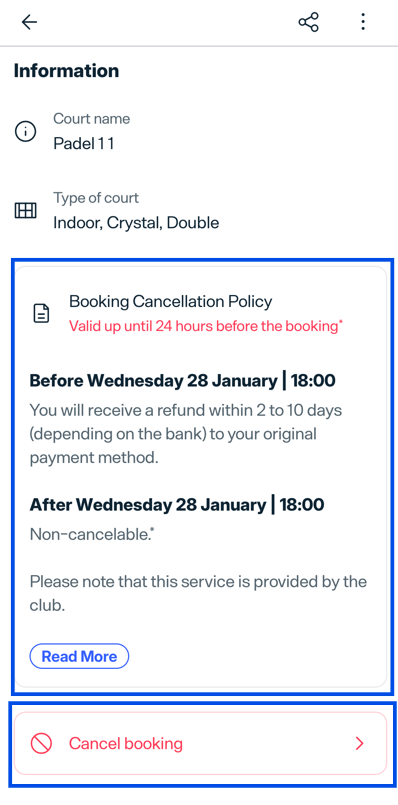Viewport: 398px width, 805px height.
Task: Click the Indoor, Crystal, Double court type
Action: coord(136,223)
